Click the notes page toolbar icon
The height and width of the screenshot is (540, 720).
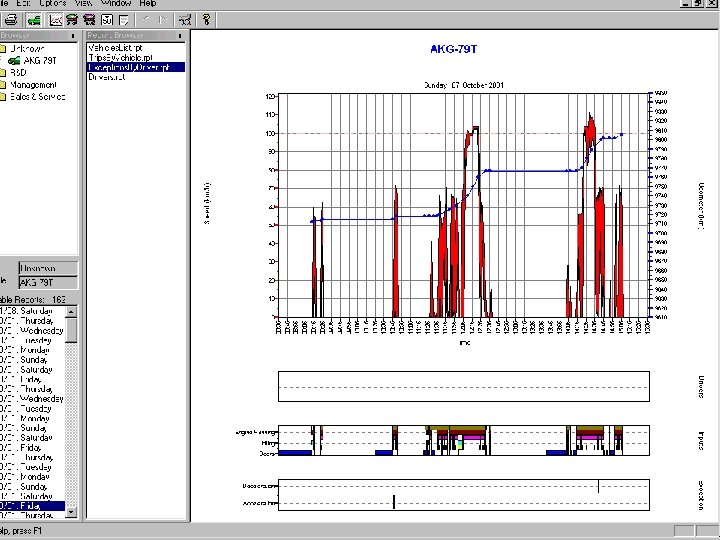124,19
